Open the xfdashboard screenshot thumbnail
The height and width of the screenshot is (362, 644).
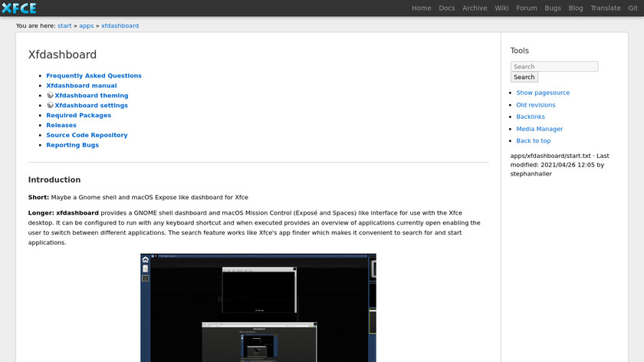click(258, 308)
